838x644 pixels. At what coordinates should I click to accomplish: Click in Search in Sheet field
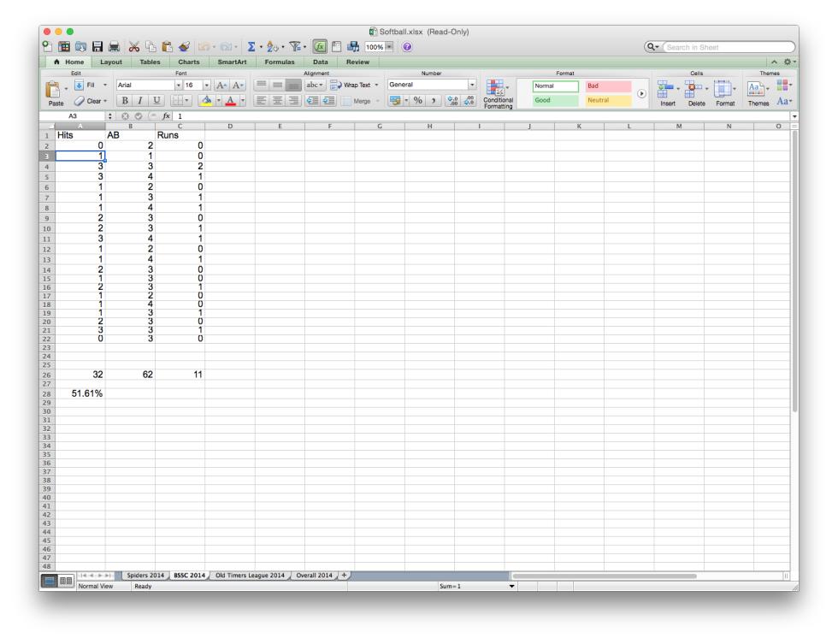[729, 47]
